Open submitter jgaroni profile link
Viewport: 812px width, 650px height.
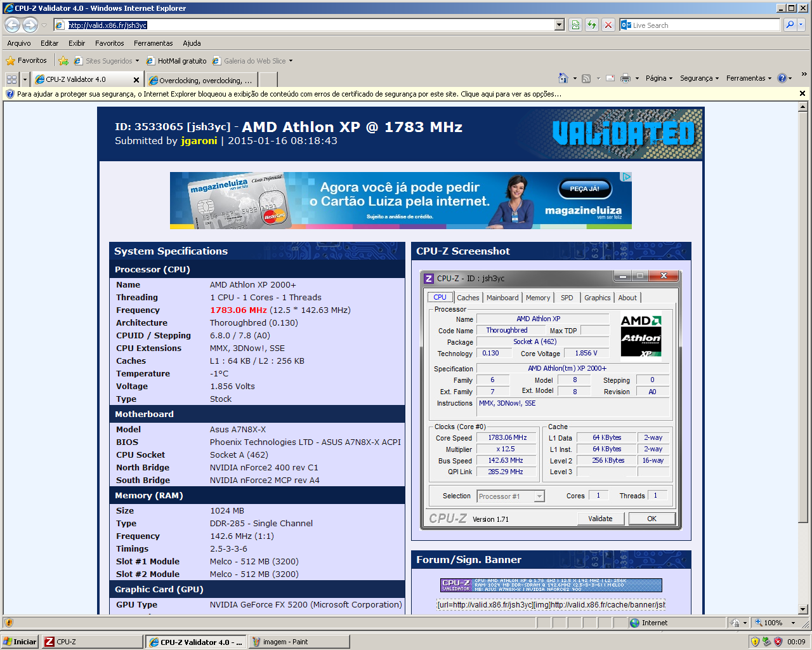point(199,141)
